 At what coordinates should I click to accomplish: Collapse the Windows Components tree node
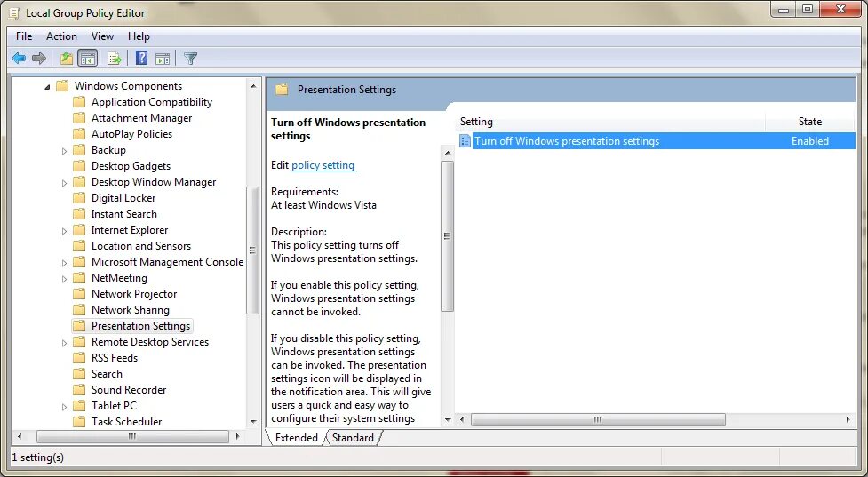tap(48, 87)
